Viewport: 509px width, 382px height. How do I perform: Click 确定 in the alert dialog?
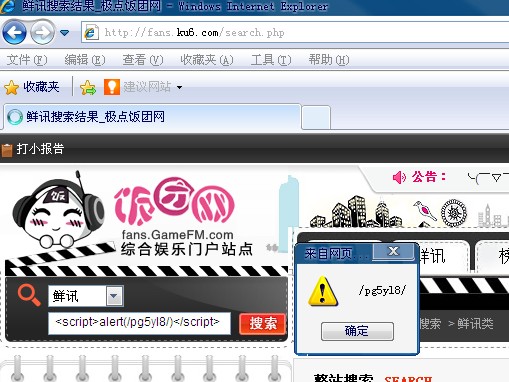tap(357, 331)
